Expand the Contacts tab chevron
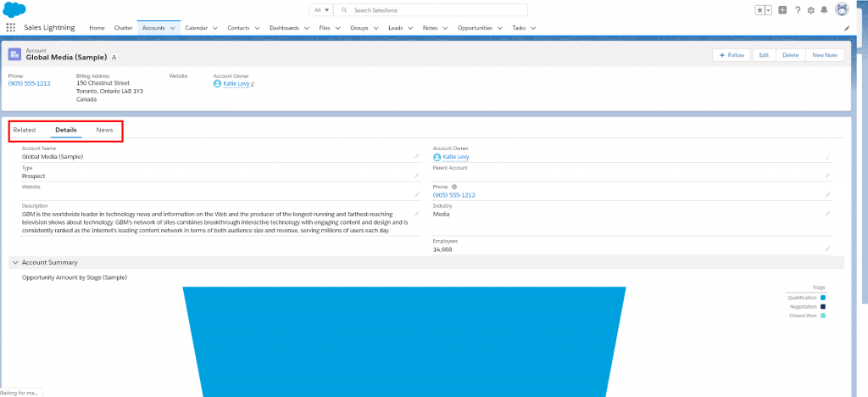This screenshot has height=397, width=868. [x=257, y=28]
